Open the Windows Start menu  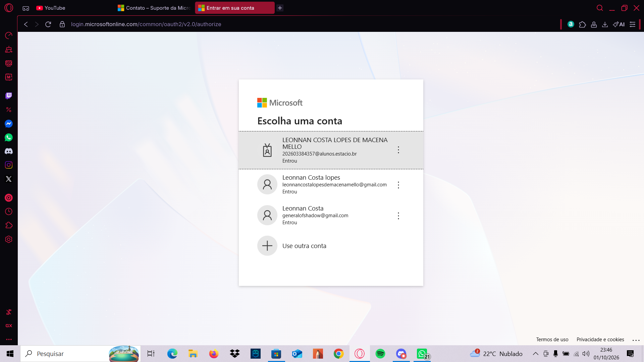click(10, 354)
